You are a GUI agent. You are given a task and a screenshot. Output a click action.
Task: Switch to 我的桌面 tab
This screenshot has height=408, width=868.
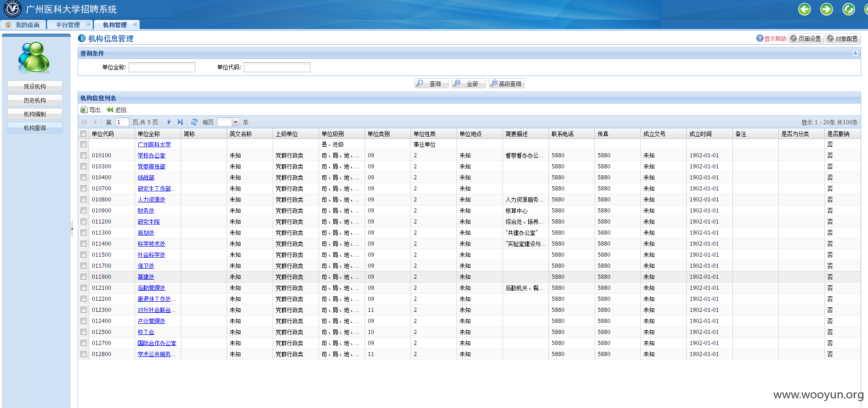tap(23, 25)
